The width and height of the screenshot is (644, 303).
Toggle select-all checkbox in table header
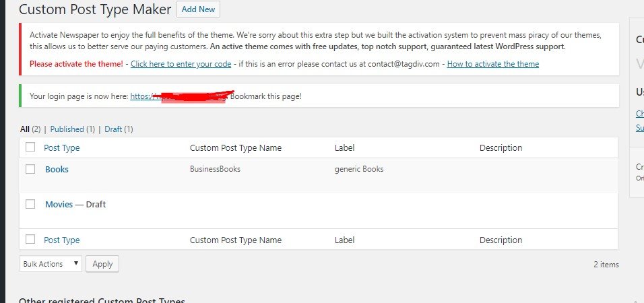[x=30, y=147]
